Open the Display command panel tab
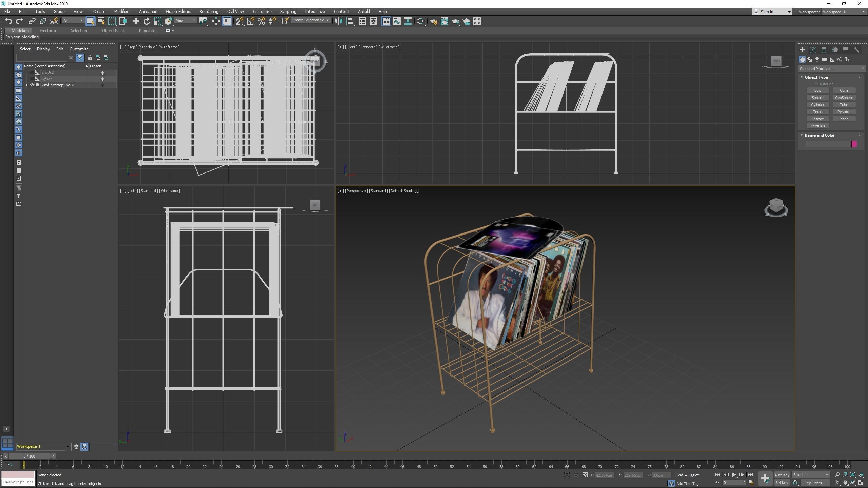Image resolution: width=868 pixels, height=488 pixels. pyautogui.click(x=846, y=50)
